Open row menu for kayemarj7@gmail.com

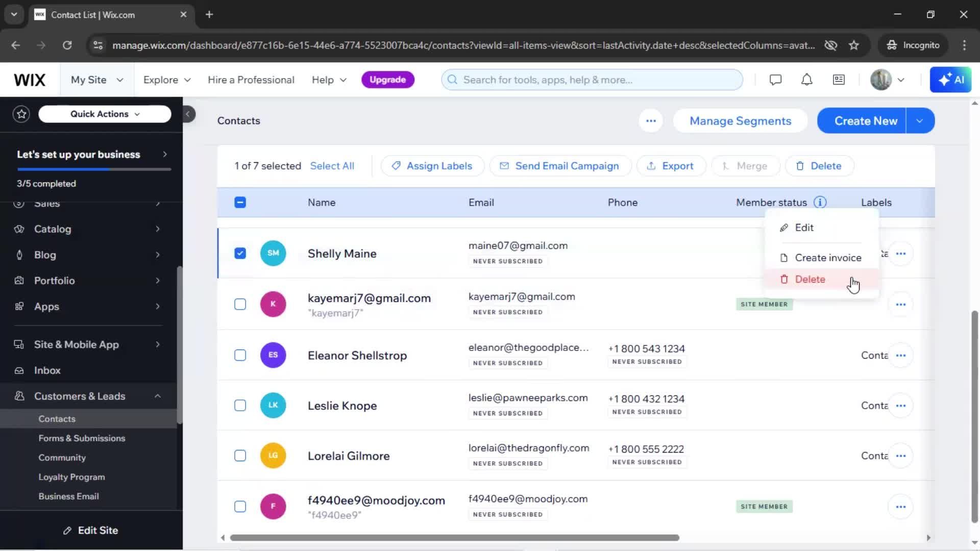tap(900, 305)
